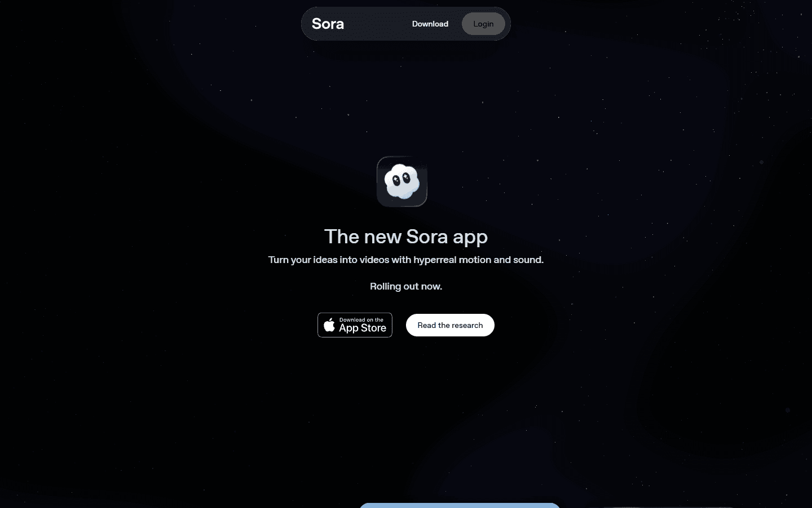
Task: Click the "Rolling out now." text
Action: pyautogui.click(x=406, y=286)
